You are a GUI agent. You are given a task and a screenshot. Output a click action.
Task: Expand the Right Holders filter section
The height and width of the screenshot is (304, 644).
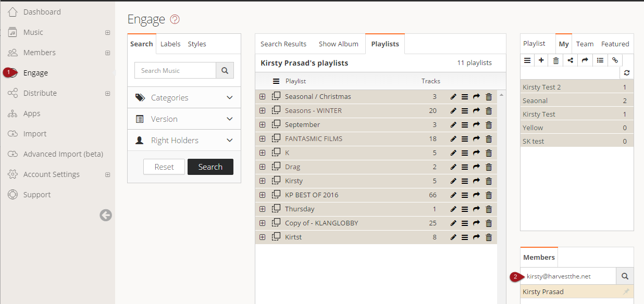184,141
